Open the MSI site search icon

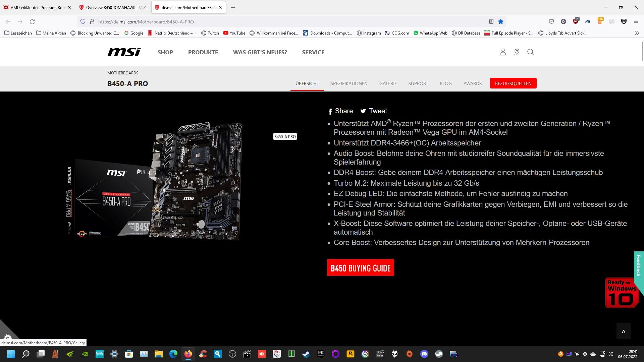[x=530, y=52]
